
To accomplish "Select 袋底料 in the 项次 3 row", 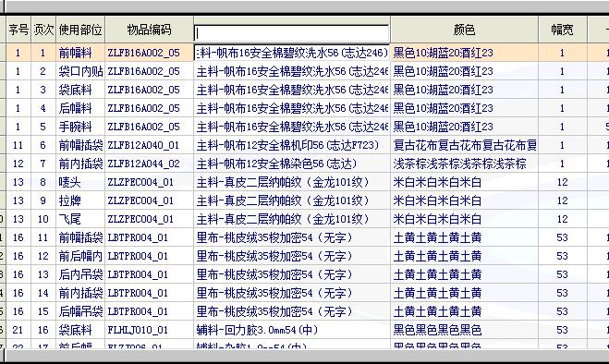I will coord(80,90).
